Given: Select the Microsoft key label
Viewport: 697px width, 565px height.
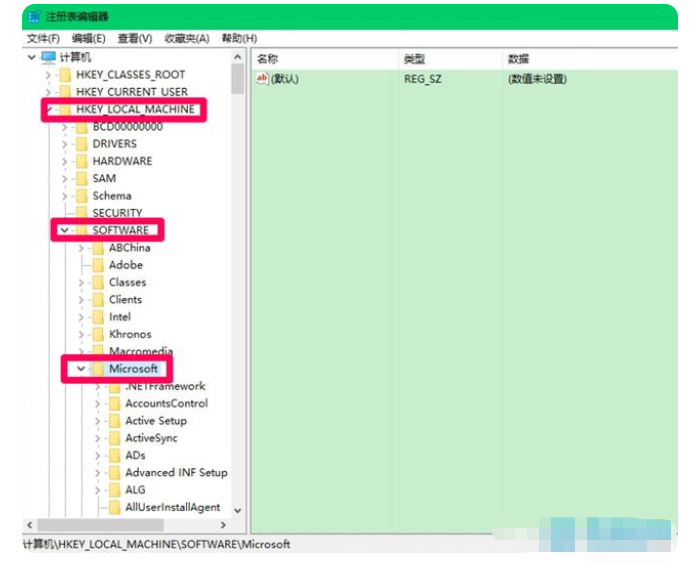Looking at the screenshot, I should tap(133, 369).
